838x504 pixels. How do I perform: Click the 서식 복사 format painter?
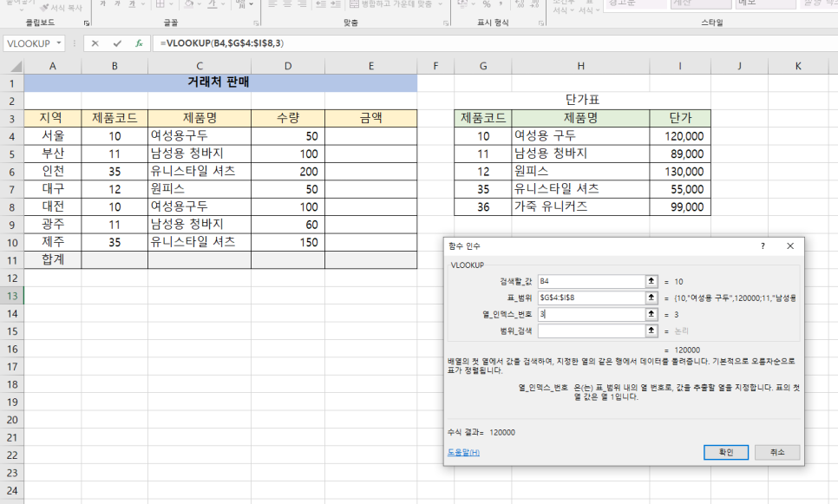click(61, 8)
